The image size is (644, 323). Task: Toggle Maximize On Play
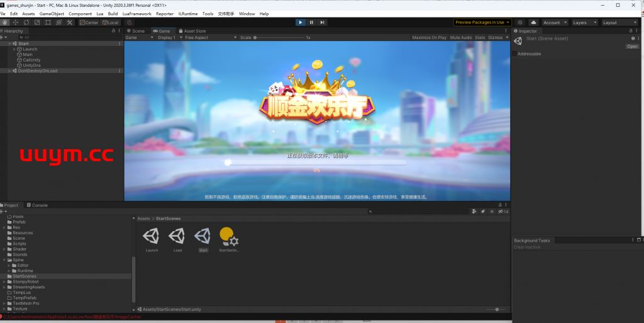point(429,38)
